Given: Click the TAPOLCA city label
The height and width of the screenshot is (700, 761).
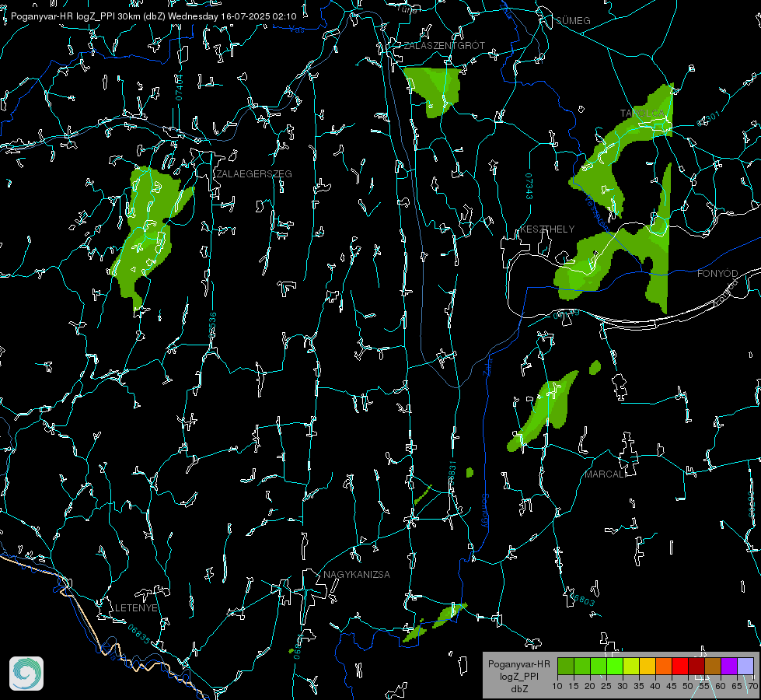Looking at the screenshot, I should 642,114.
